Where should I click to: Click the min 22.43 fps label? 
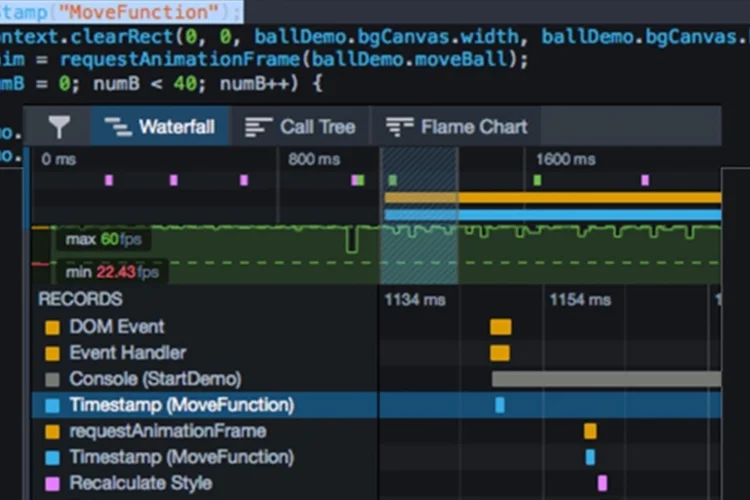(112, 272)
